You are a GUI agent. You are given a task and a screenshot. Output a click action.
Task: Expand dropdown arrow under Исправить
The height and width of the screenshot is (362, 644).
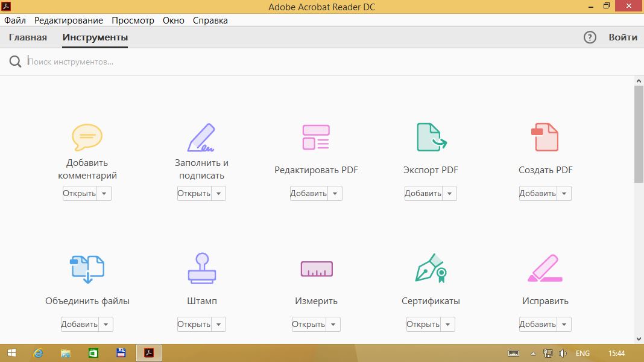pos(564,324)
